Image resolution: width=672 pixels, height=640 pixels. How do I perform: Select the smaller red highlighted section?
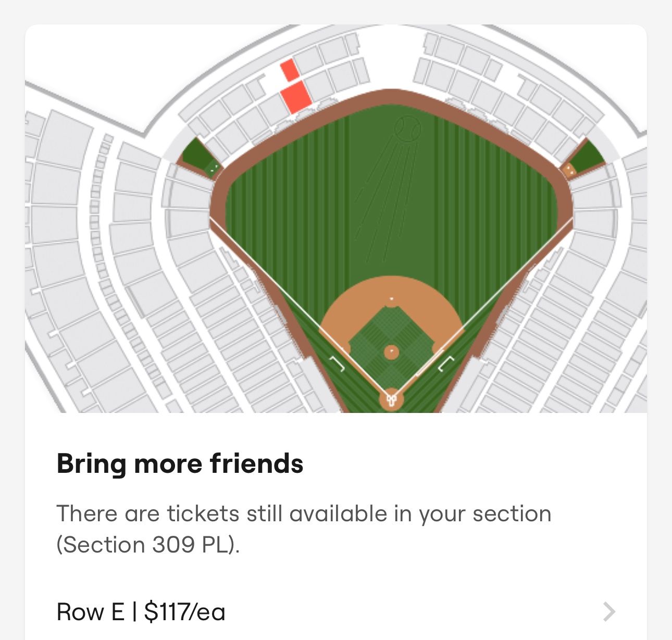pos(290,70)
